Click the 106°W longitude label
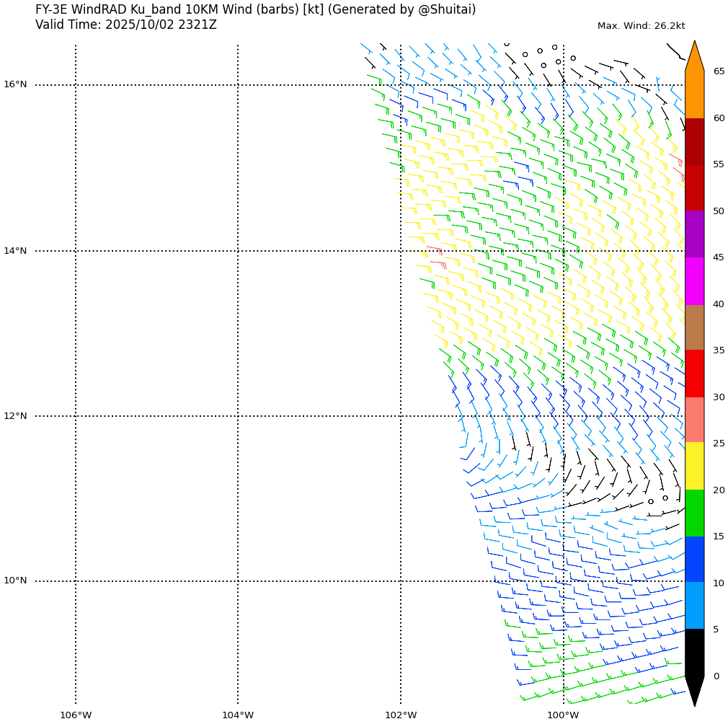The width and height of the screenshot is (728, 724). pyautogui.click(x=76, y=715)
